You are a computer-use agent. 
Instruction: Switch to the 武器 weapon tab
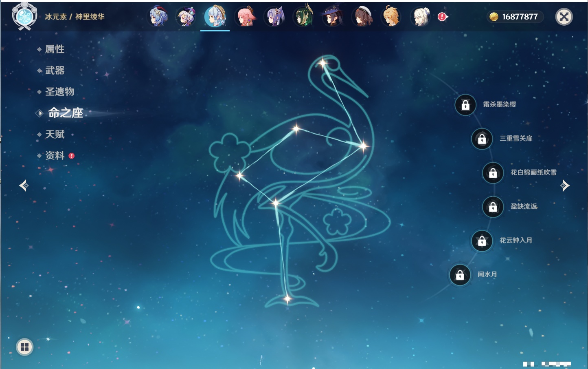tap(55, 71)
